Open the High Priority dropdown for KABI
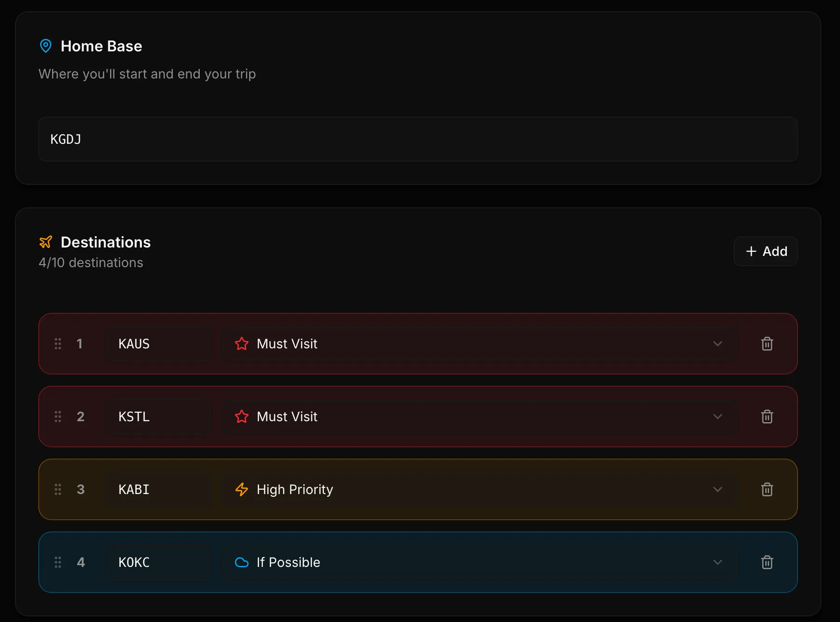This screenshot has height=622, width=840. point(480,489)
